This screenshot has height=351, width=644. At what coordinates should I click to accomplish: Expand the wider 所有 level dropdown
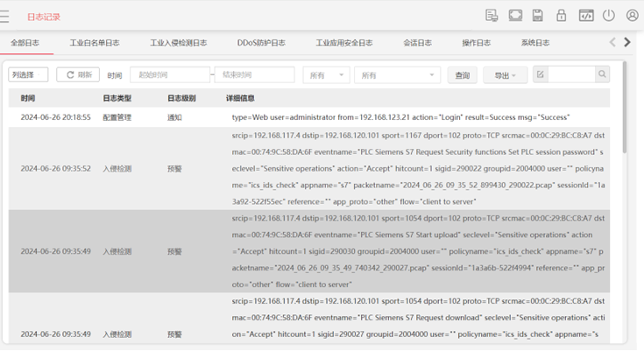397,75
